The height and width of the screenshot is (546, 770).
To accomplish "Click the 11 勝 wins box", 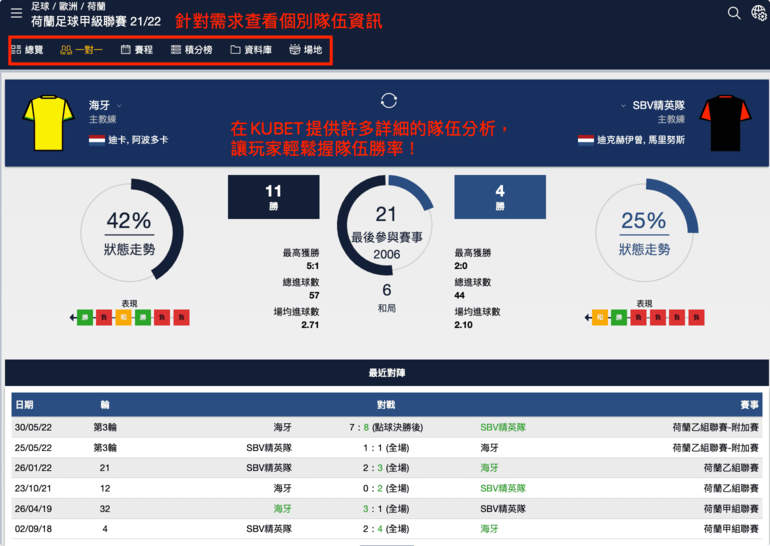I will tap(273, 197).
